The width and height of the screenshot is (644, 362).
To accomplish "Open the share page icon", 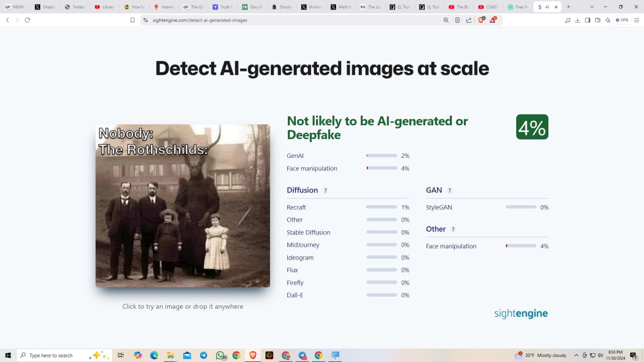I will click(469, 20).
